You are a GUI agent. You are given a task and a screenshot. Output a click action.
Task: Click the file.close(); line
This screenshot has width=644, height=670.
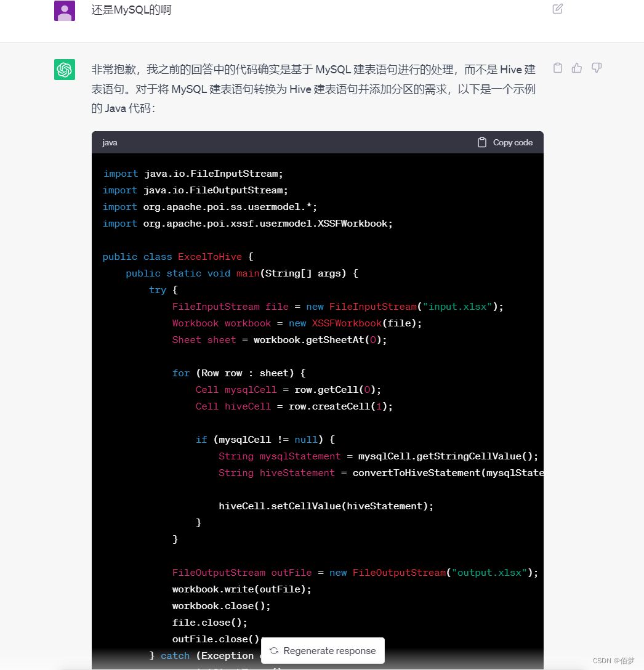click(x=210, y=623)
